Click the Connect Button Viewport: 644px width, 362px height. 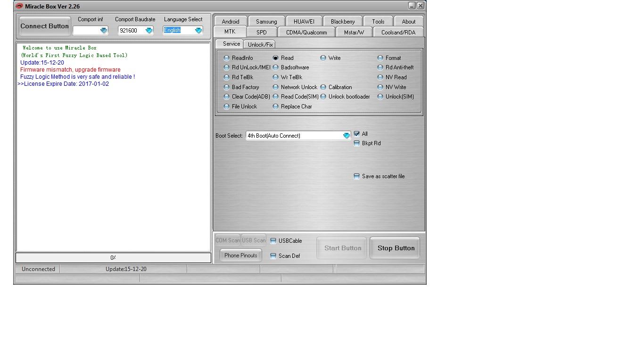(45, 26)
